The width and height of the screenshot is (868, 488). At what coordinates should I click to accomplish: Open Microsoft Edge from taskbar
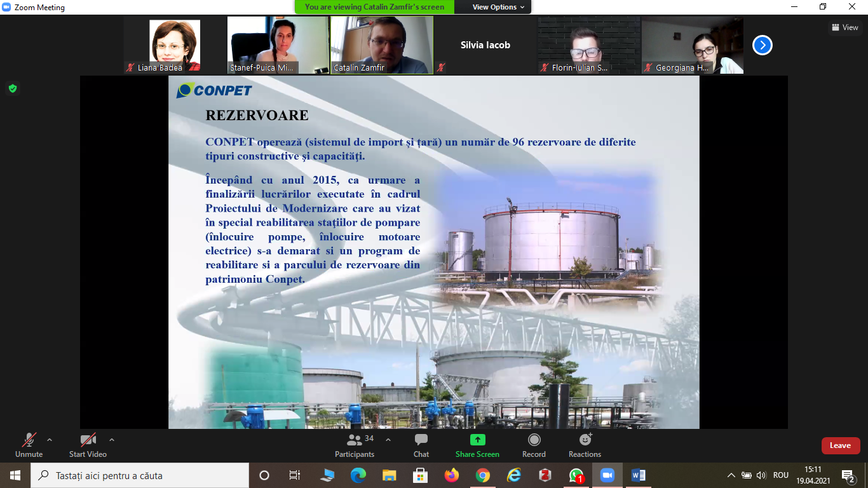(x=358, y=475)
